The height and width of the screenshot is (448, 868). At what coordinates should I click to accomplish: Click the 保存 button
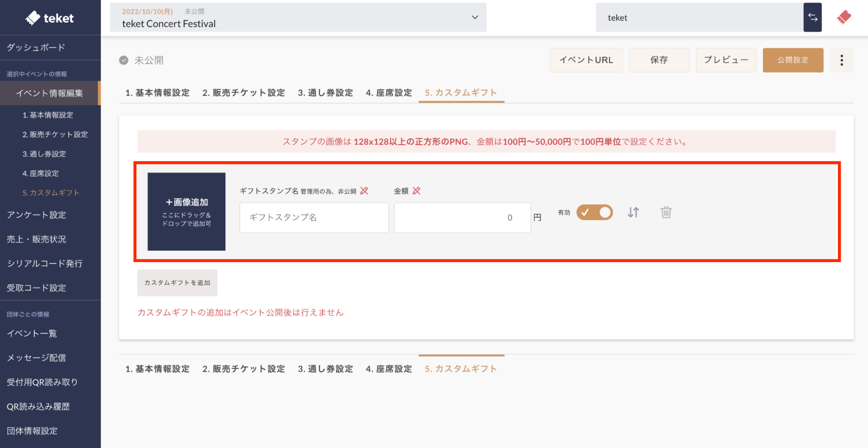click(659, 60)
